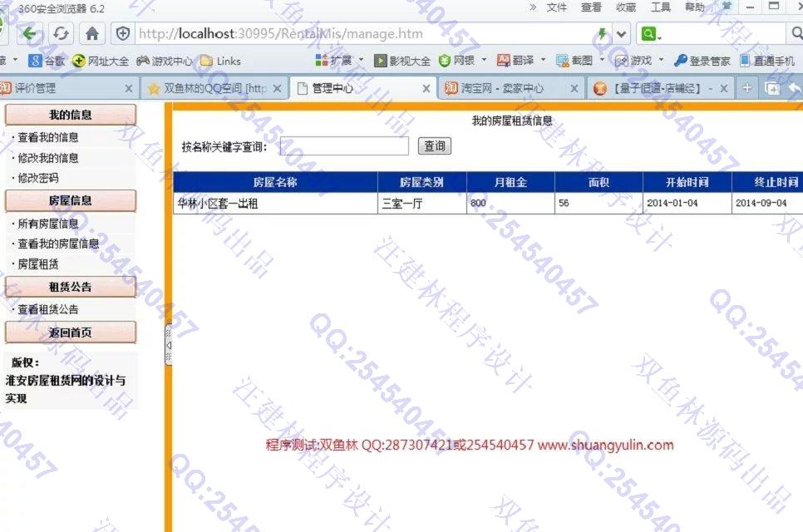The width and height of the screenshot is (803, 532).
Task: Click the URL address bar
Action: pos(363,34)
